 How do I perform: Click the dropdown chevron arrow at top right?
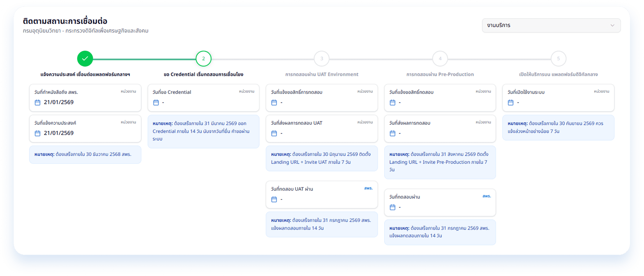point(612,25)
